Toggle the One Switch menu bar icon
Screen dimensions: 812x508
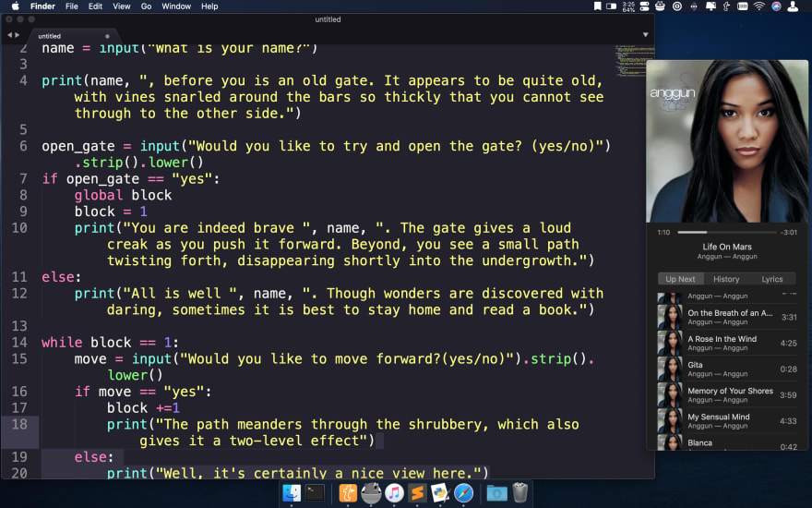(x=612, y=6)
